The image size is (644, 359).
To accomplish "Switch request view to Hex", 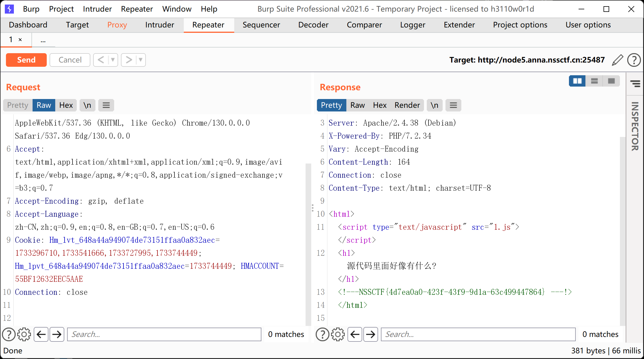I will (x=66, y=105).
